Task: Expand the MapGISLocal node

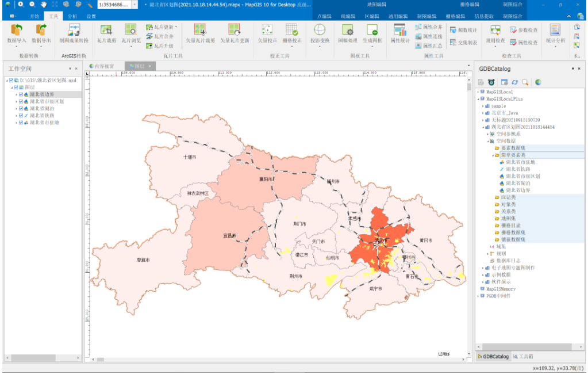Action: (478, 91)
